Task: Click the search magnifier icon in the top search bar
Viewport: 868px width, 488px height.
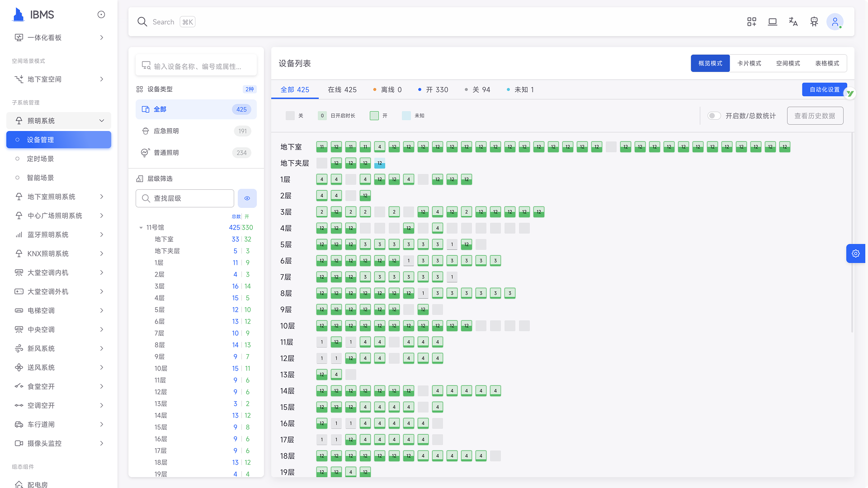Action: click(x=142, y=21)
